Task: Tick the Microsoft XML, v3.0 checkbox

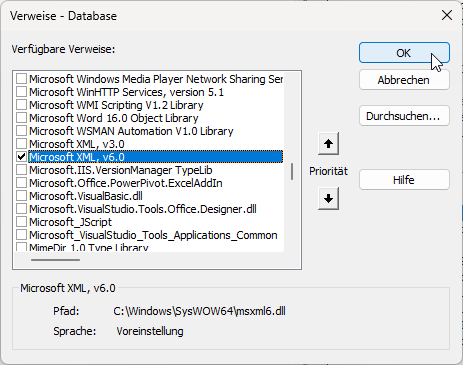Action: pos(22,144)
